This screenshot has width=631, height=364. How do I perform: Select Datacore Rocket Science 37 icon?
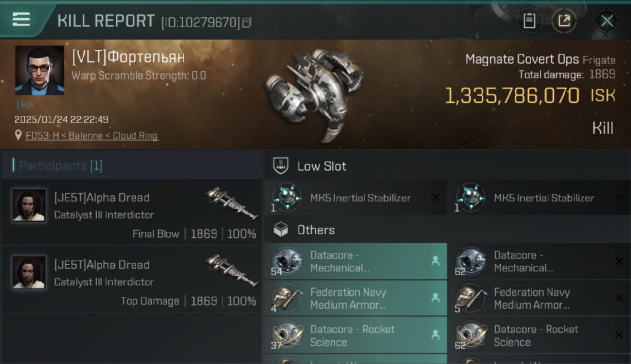click(287, 335)
